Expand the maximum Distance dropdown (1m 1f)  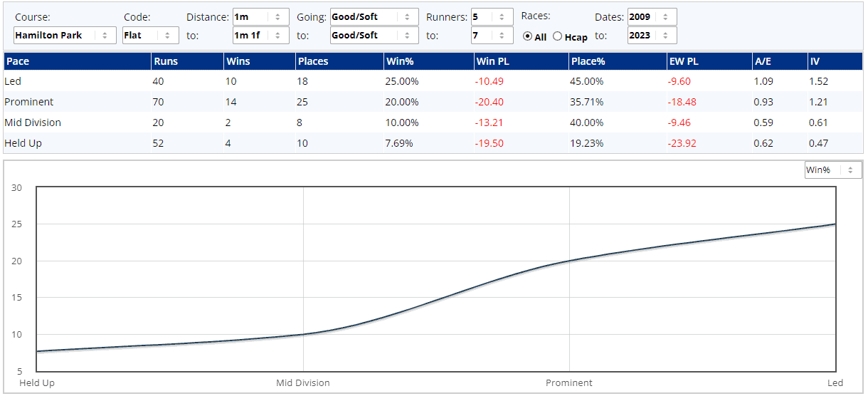260,36
